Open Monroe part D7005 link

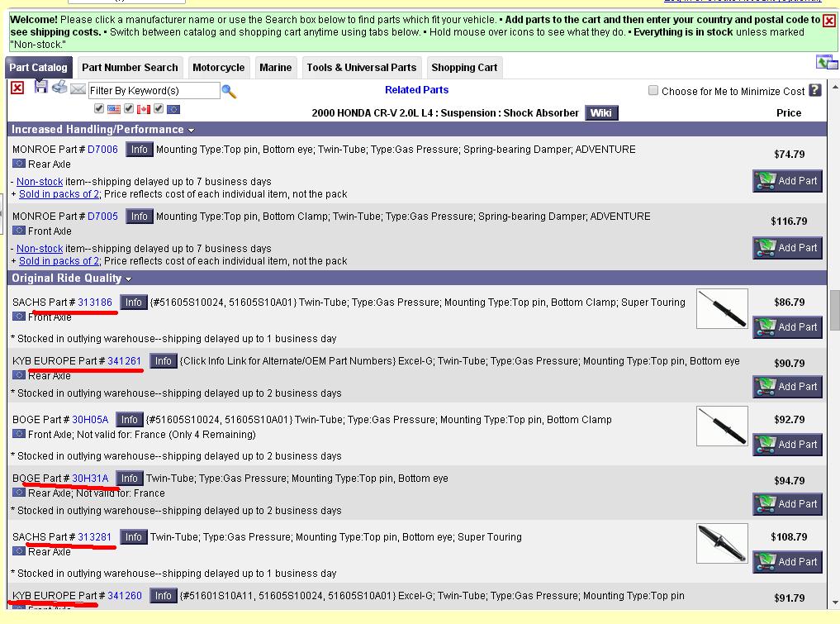102,217
